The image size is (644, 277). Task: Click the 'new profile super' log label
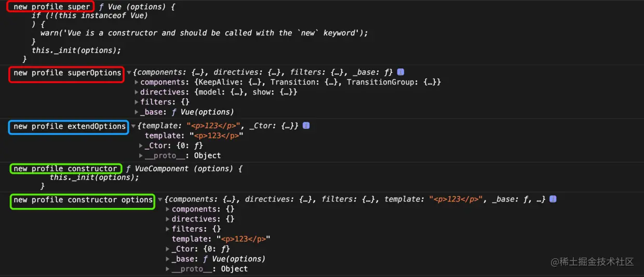52,7
